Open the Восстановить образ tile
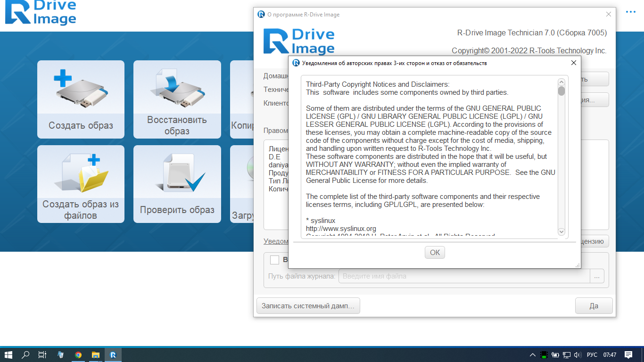 point(177,99)
